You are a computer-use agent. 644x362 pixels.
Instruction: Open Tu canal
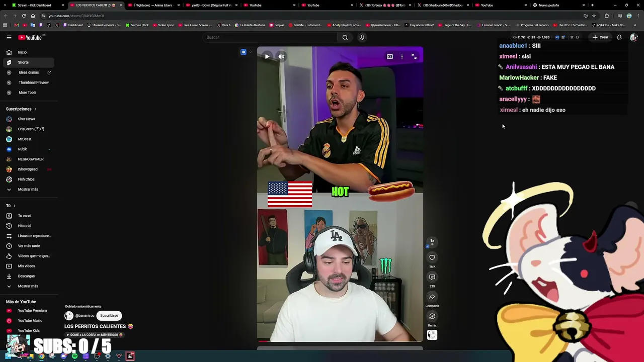coord(29,216)
